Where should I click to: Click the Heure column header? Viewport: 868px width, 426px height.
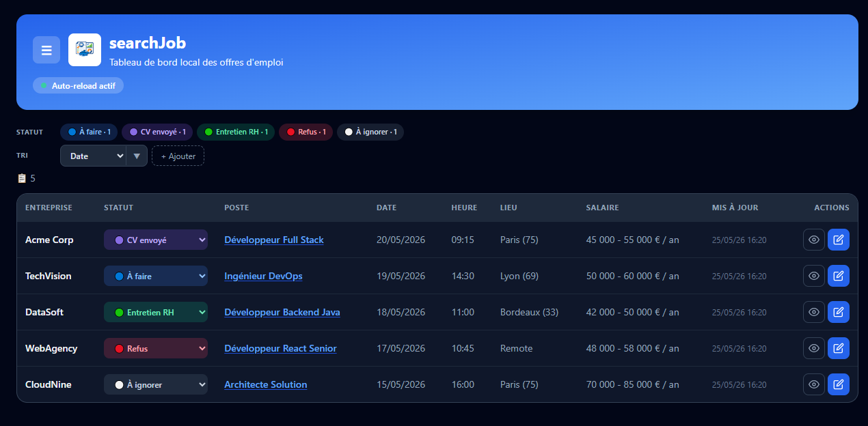[464, 208]
